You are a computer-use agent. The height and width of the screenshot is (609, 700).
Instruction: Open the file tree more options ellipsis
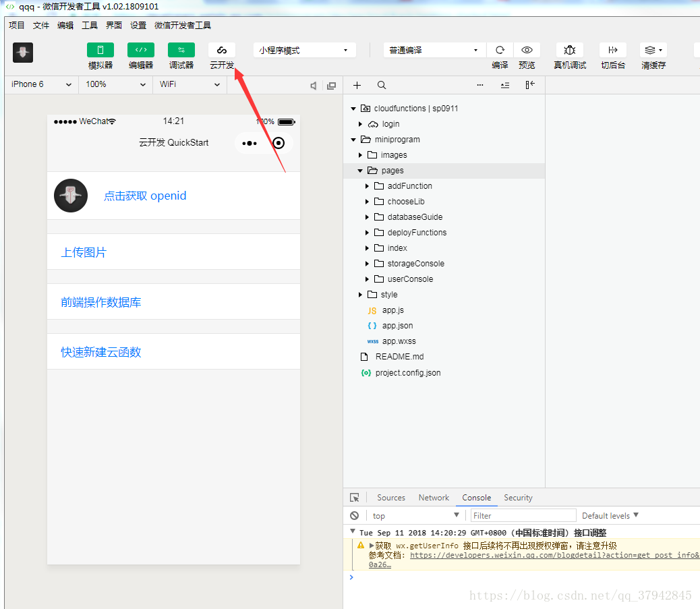(x=480, y=85)
